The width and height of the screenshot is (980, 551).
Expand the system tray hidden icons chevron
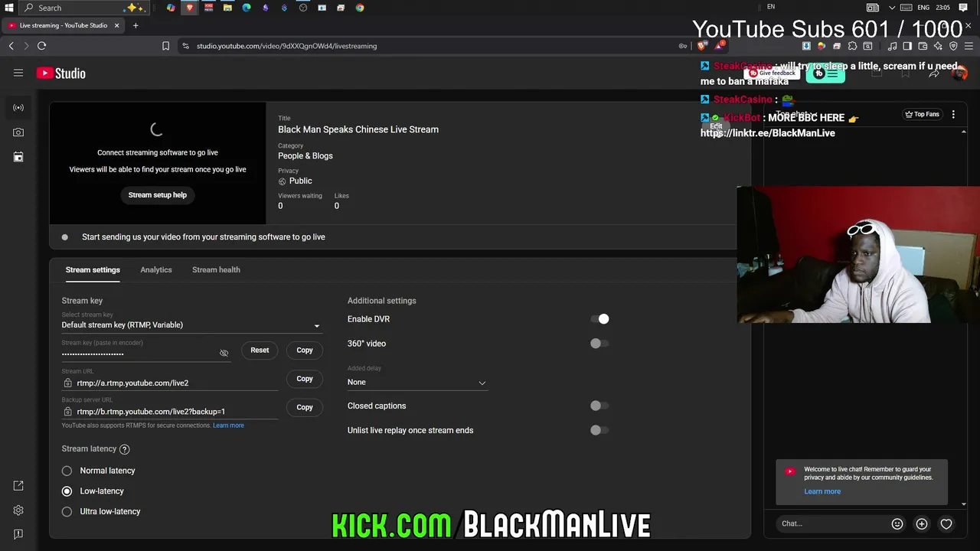892,8
